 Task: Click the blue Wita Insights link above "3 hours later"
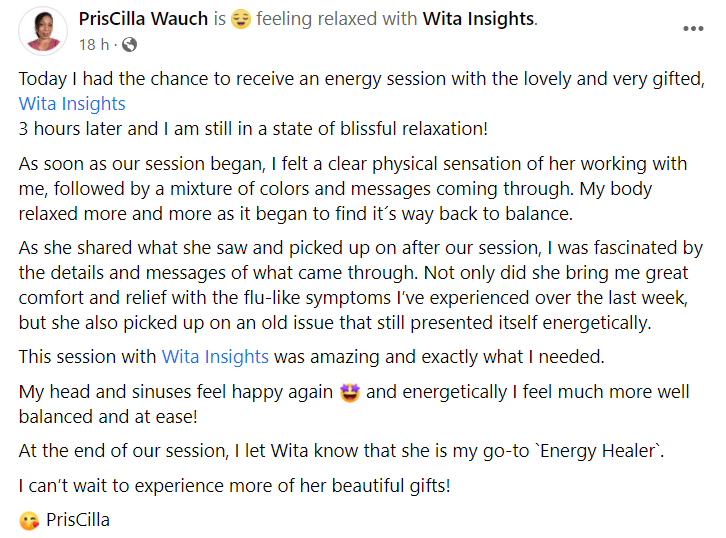(x=72, y=103)
